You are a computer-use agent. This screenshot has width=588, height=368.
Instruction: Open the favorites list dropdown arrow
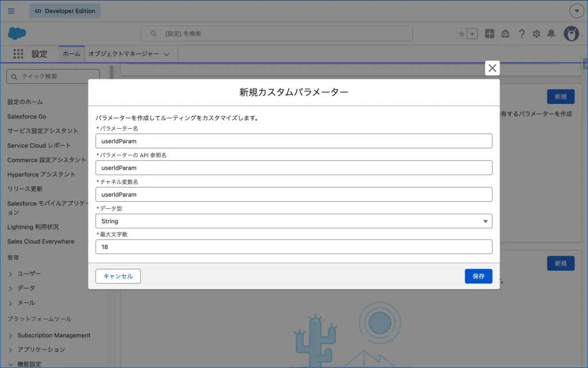click(473, 34)
